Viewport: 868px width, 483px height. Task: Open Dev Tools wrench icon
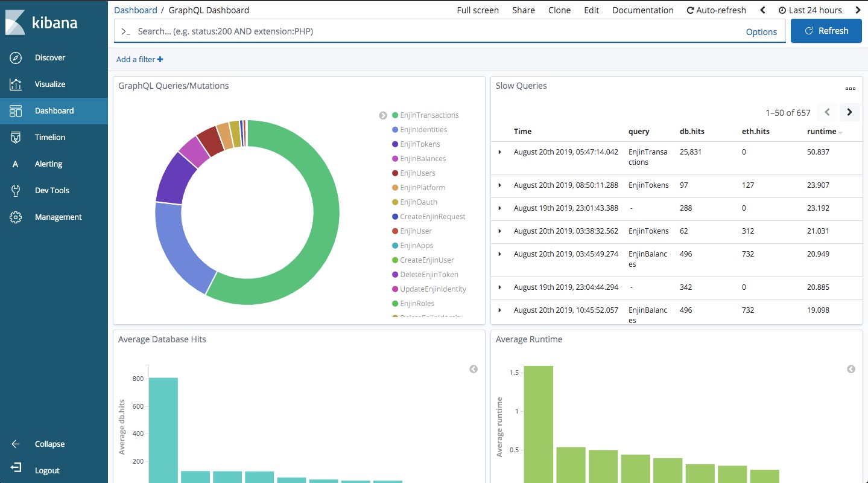(16, 191)
